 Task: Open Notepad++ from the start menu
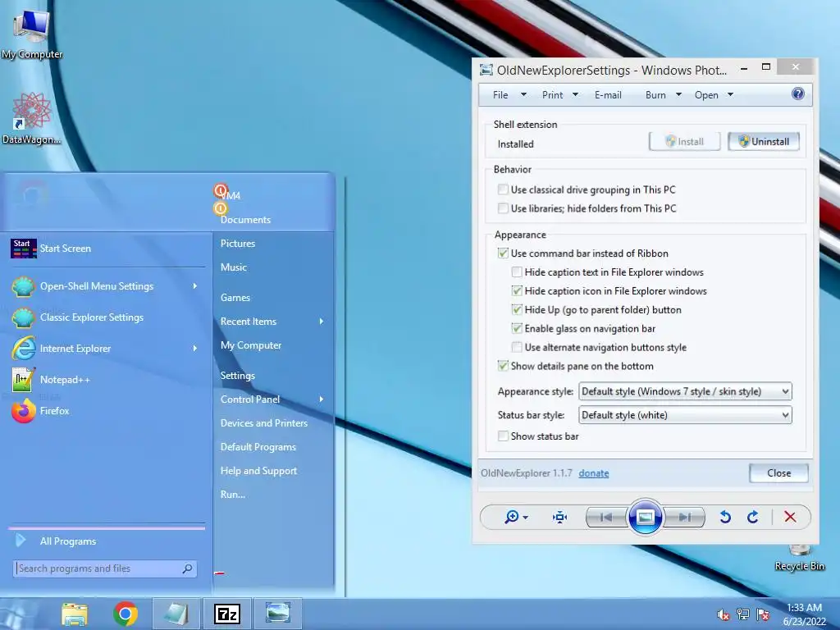tap(107, 380)
